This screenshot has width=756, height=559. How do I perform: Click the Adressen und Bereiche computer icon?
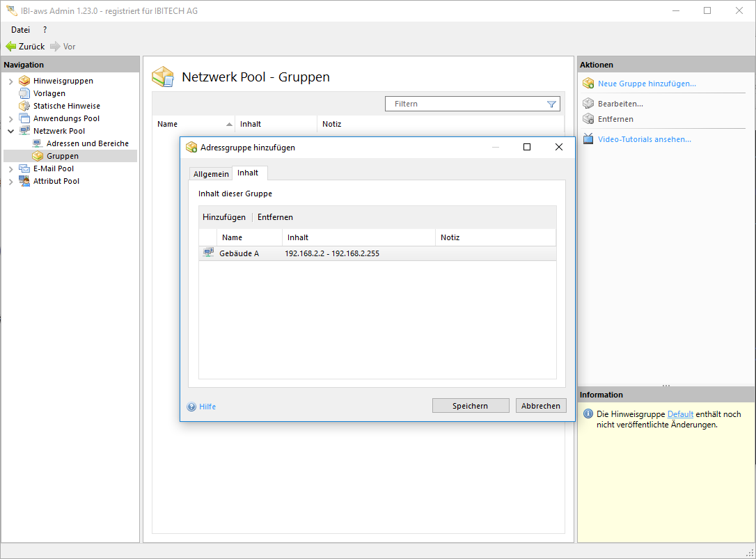click(38, 143)
